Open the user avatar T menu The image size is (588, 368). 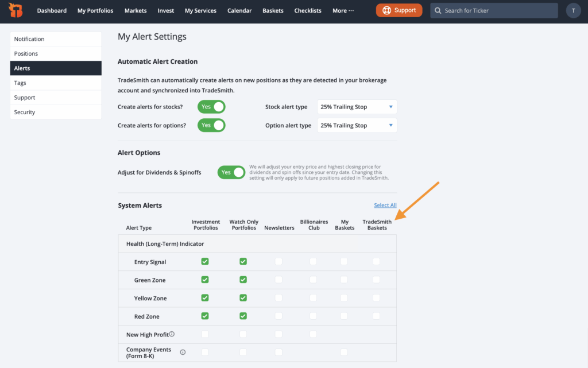tap(573, 10)
